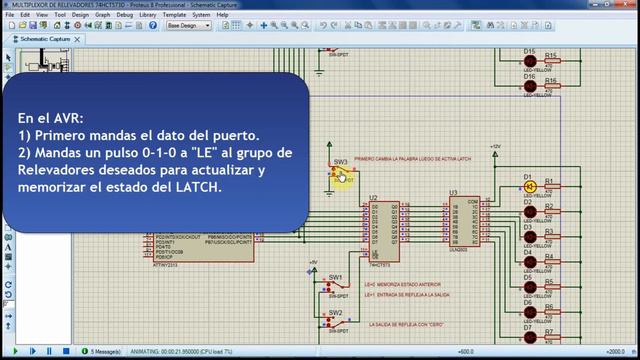Click the X-Mirror horizontal flip icon
This screenshot has width=640, height=360.
[8, 316]
